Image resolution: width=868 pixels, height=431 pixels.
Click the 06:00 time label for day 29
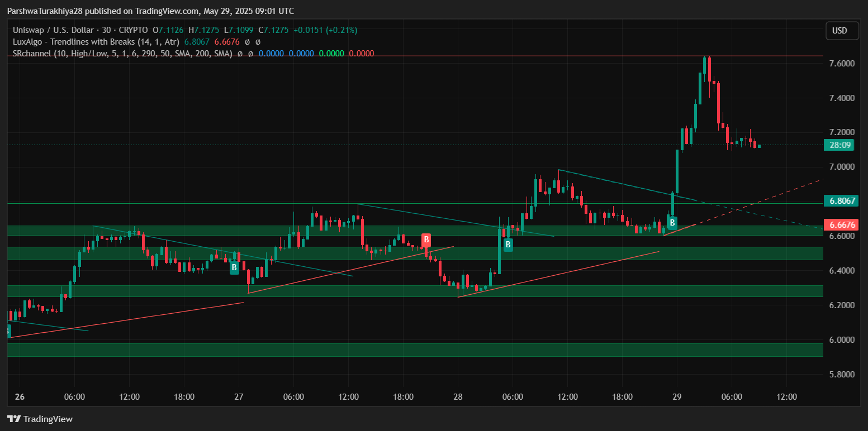click(x=732, y=397)
